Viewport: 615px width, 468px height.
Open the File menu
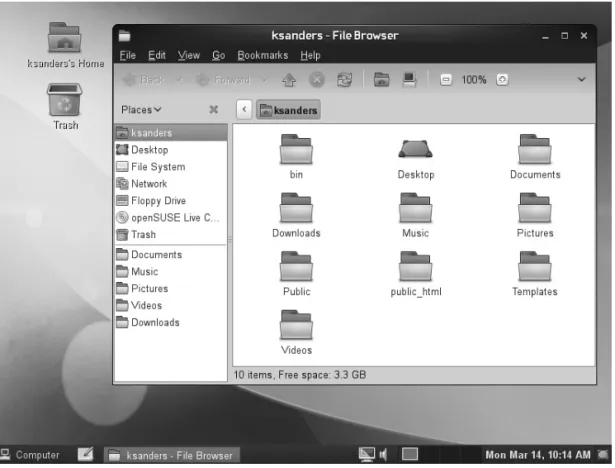(x=128, y=56)
